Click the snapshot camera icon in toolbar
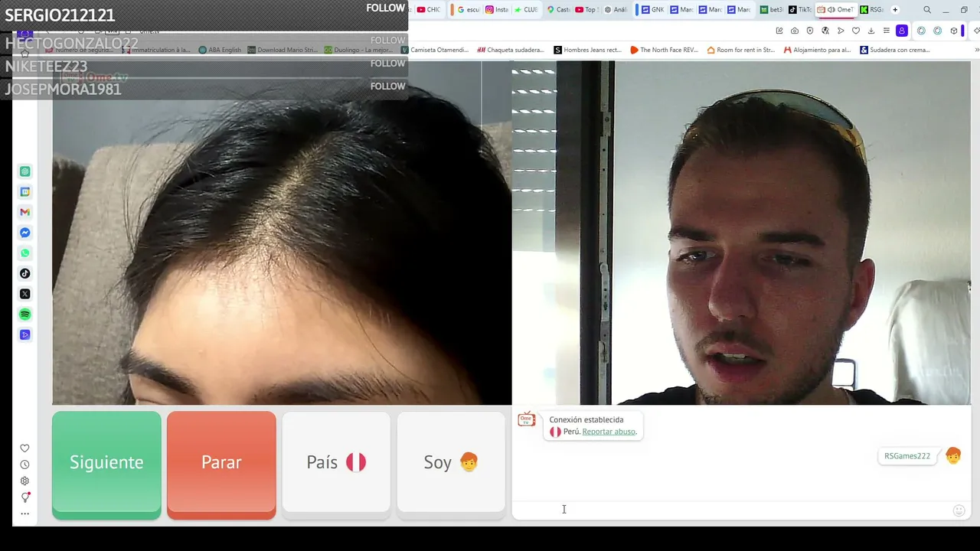The height and width of the screenshot is (551, 980). 795,31
